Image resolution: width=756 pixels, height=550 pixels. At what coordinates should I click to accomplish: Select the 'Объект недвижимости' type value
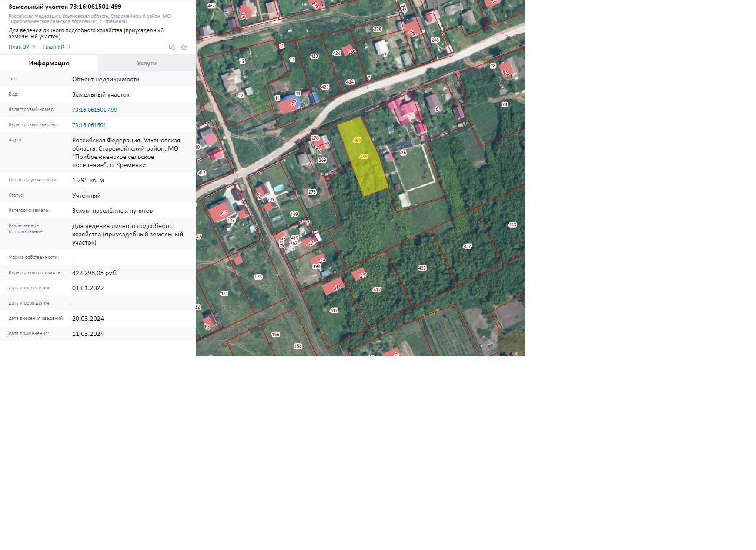[x=106, y=79]
